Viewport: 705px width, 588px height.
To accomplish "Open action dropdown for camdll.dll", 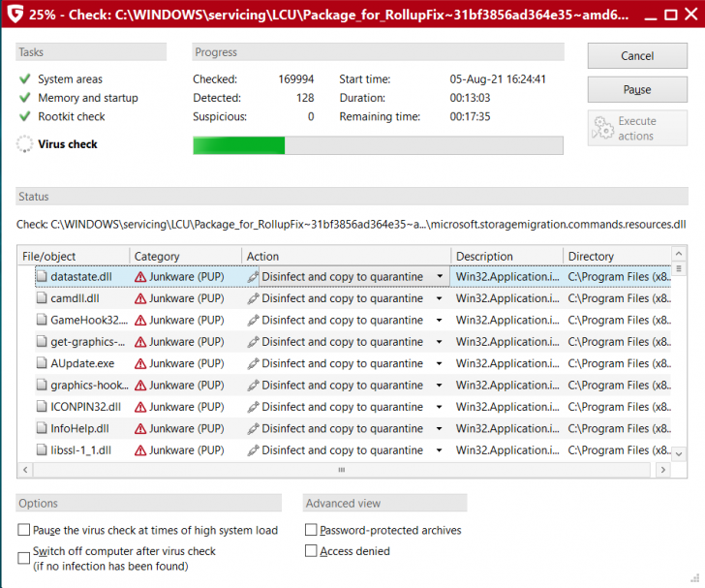I will pyautogui.click(x=440, y=298).
